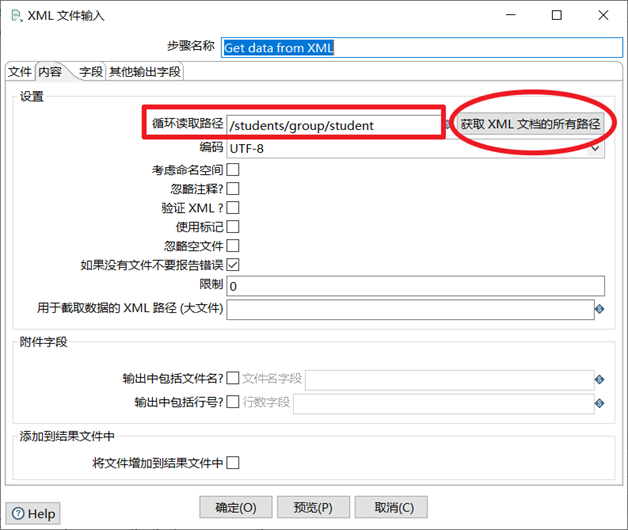
Task: Select the 内容 tab
Action: pos(50,72)
